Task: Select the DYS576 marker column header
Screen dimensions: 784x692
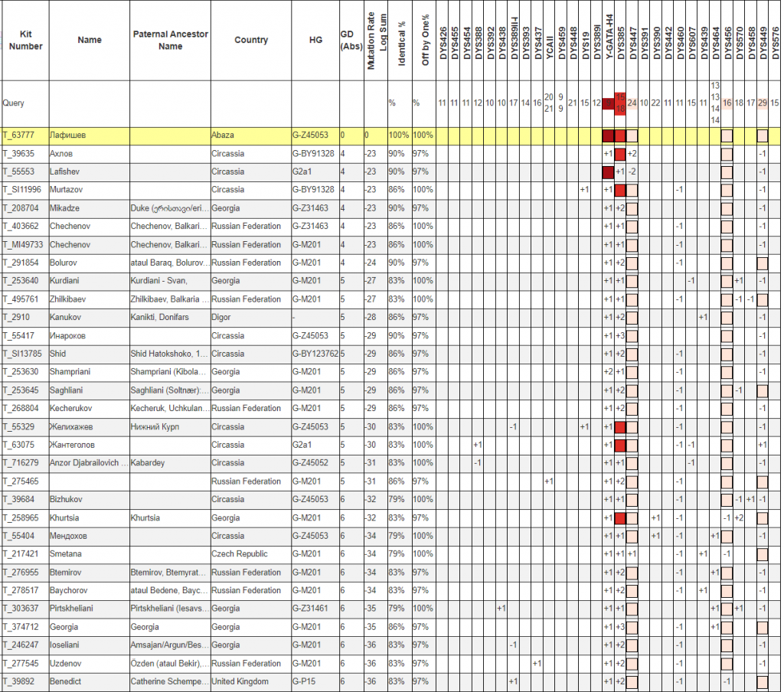Action: point(775,43)
